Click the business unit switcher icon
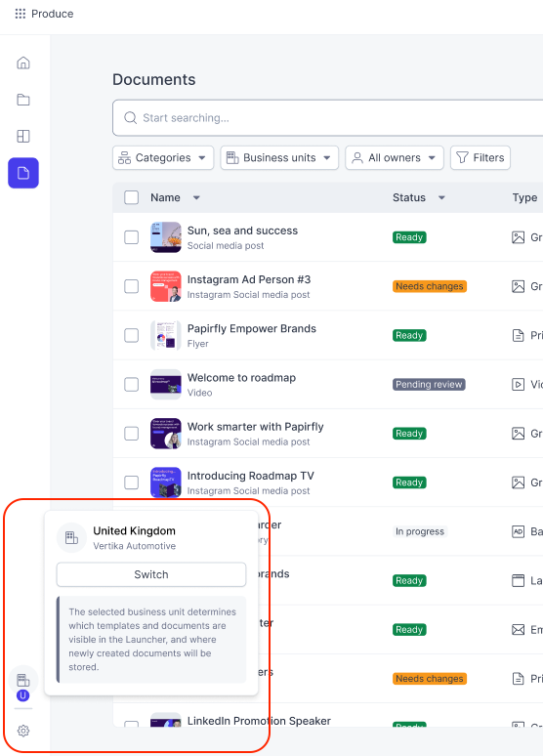 23,680
